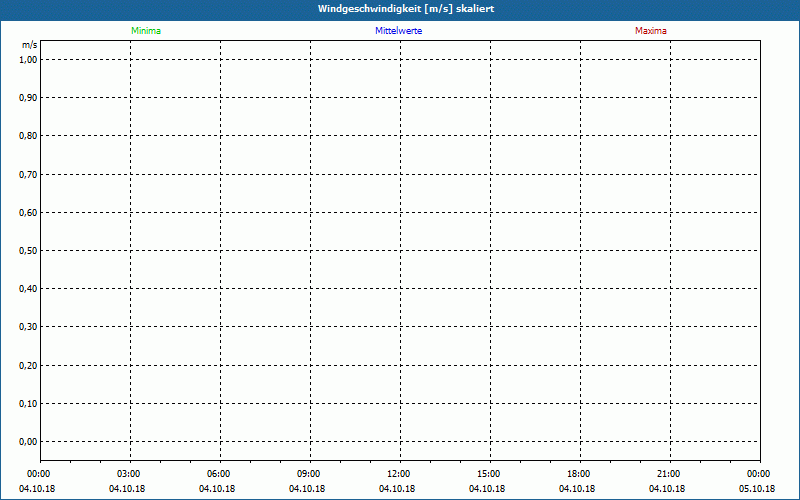Viewport: 800px width, 500px height.
Task: Click the 09:00 x-axis time label
Action: pyautogui.click(x=309, y=474)
